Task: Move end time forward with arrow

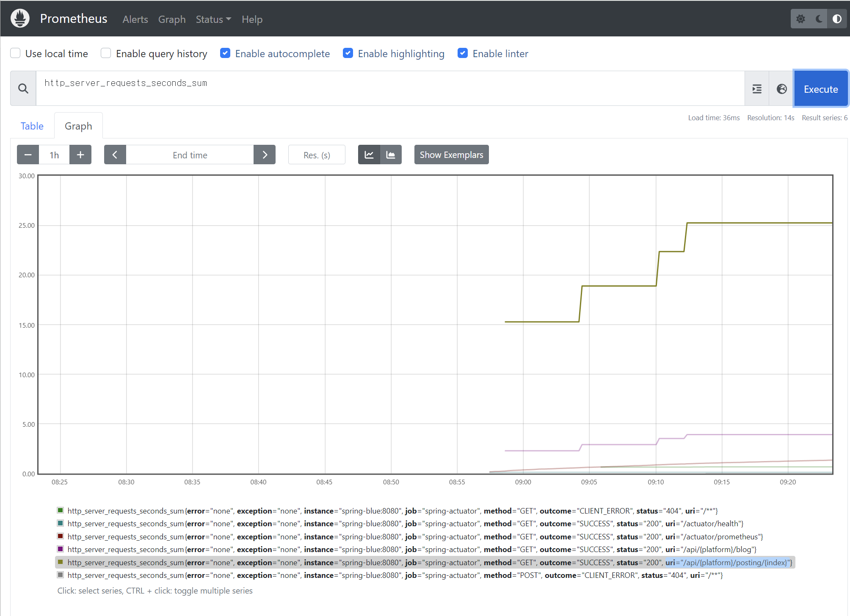Action: coord(265,155)
